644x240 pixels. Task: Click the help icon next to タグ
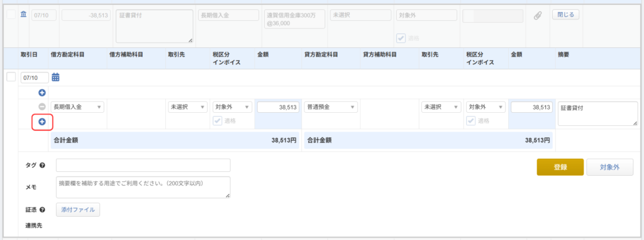point(42,166)
